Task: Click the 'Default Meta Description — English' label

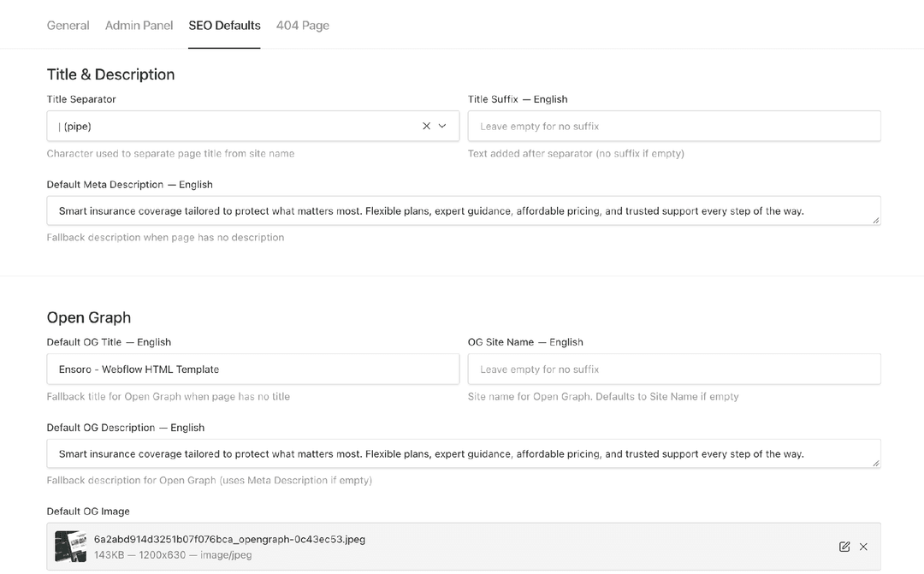Action: click(x=130, y=185)
